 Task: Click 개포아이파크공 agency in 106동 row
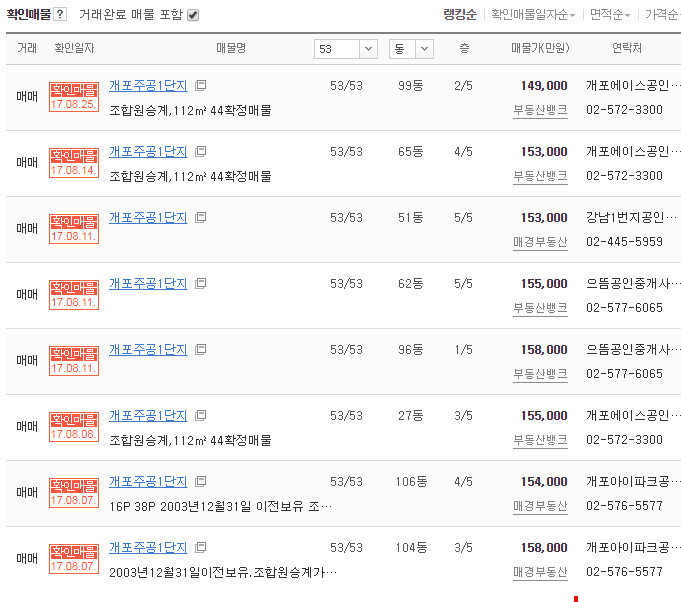[x=632, y=481]
